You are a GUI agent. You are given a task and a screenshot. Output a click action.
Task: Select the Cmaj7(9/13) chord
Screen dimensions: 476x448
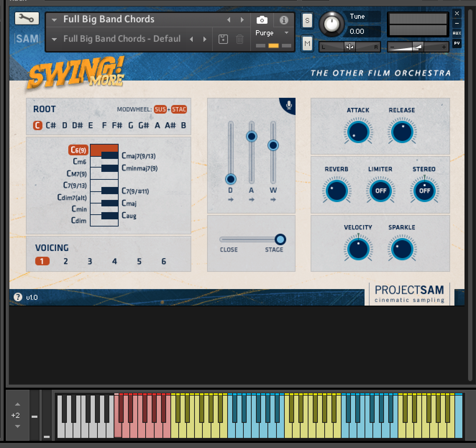point(138,156)
